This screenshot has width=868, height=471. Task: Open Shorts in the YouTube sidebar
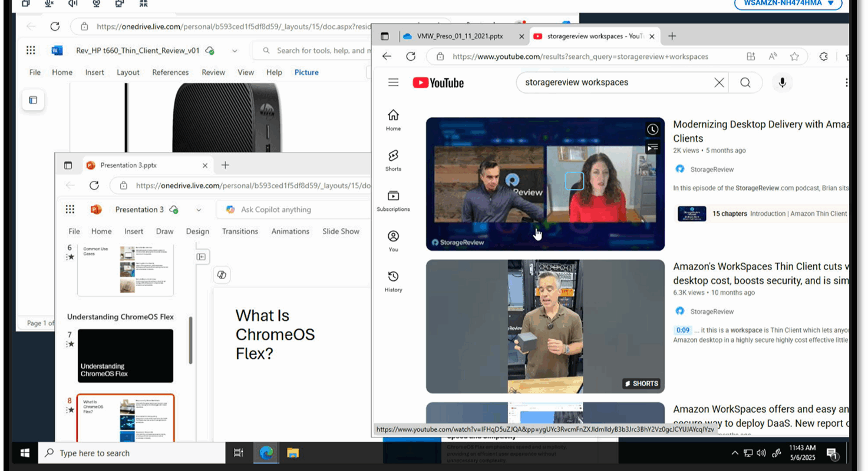pos(393,160)
